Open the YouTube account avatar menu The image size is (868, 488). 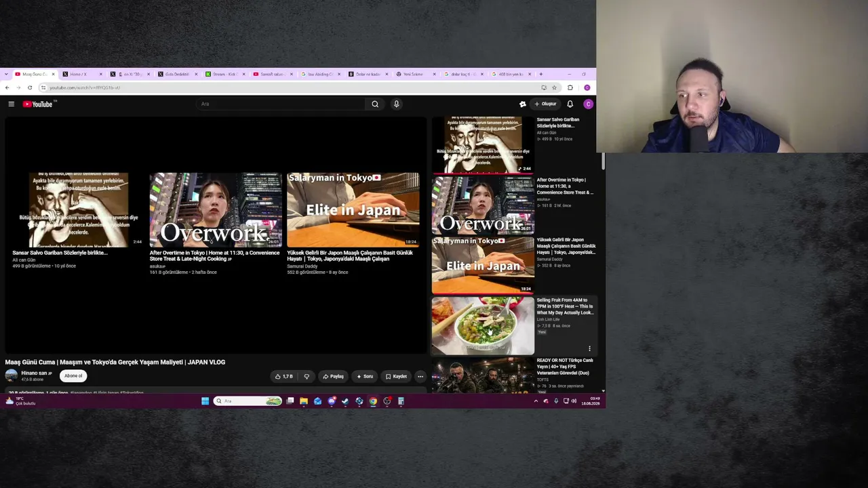click(588, 104)
